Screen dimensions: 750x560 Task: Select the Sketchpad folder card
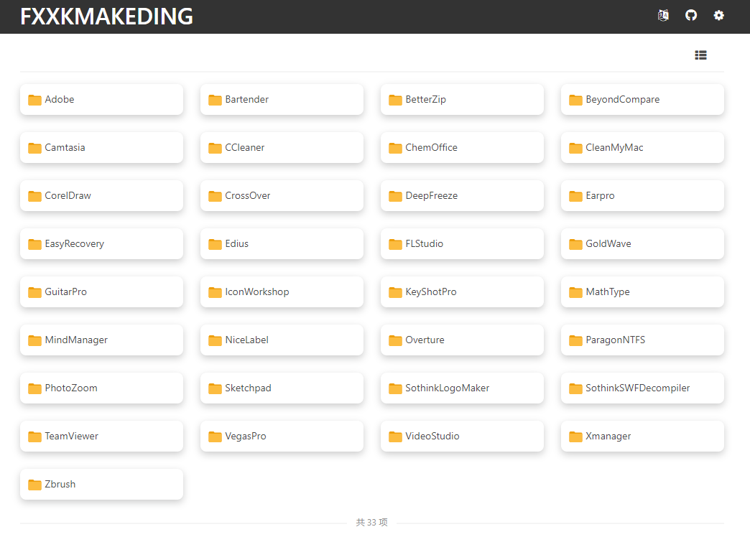pyautogui.click(x=282, y=388)
